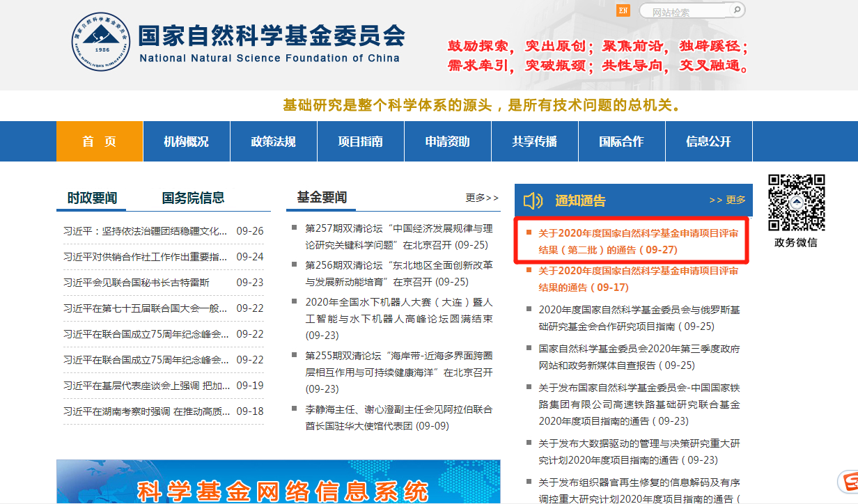Click the 政务微信 QR code image
Image resolution: width=858 pixels, height=504 pixels.
pos(796,203)
